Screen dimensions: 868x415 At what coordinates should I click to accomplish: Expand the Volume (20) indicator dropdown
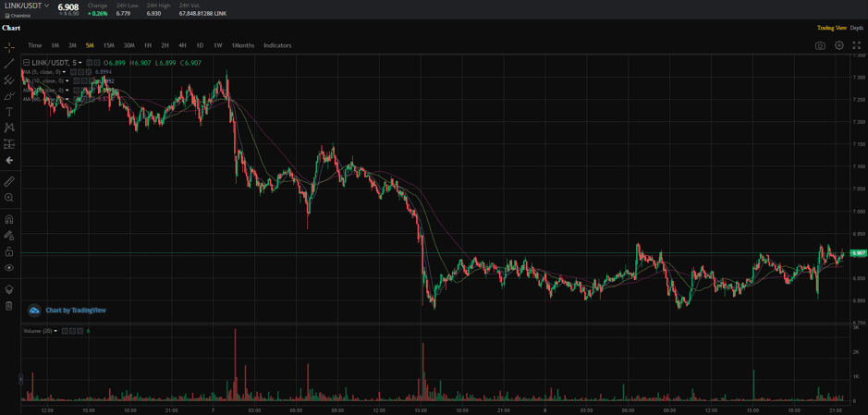click(55, 331)
